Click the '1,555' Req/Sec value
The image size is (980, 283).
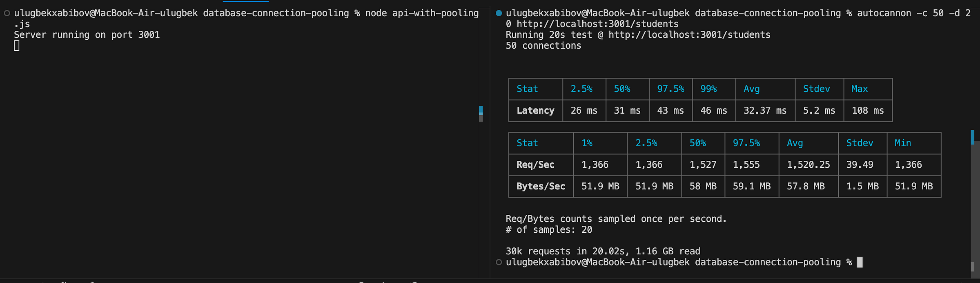[x=746, y=165]
